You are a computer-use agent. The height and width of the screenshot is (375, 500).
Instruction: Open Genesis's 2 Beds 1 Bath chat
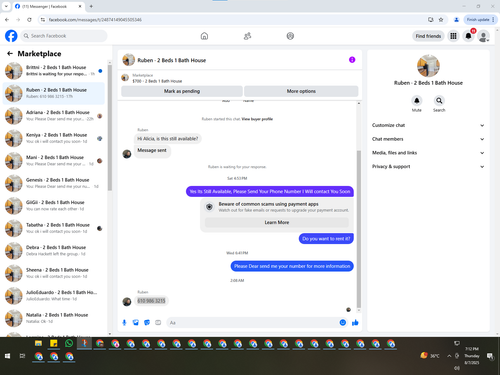53,183
